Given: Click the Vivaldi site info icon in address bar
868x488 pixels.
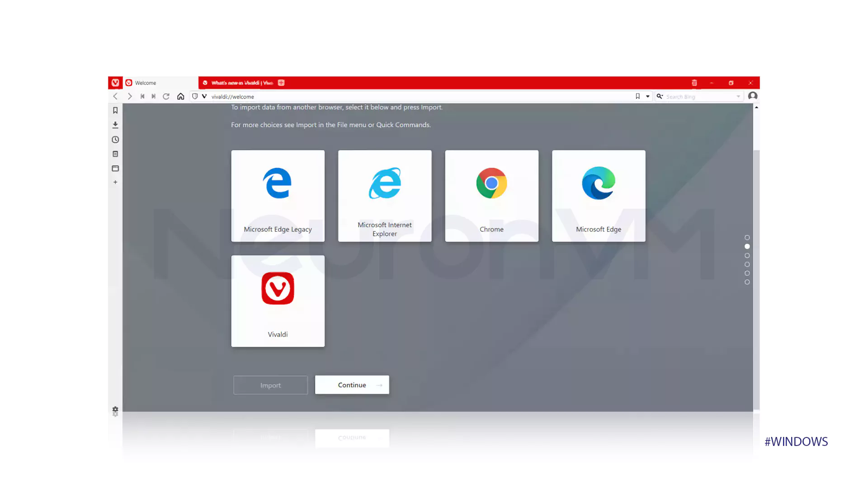Looking at the screenshot, I should [204, 96].
